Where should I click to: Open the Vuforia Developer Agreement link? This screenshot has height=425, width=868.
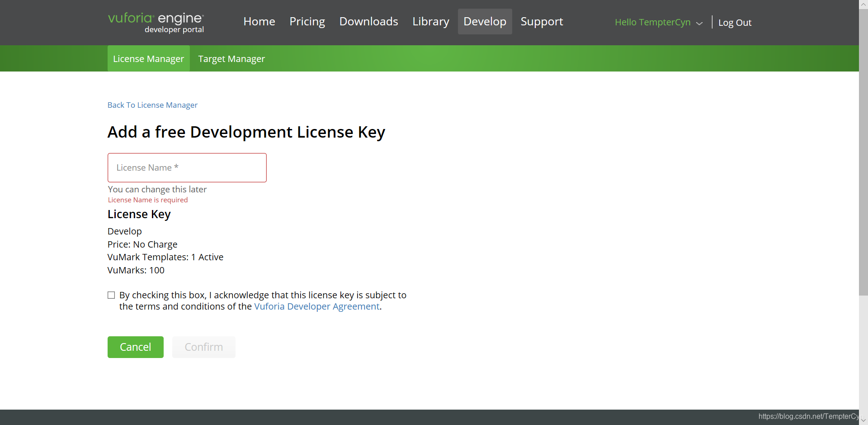coord(316,306)
